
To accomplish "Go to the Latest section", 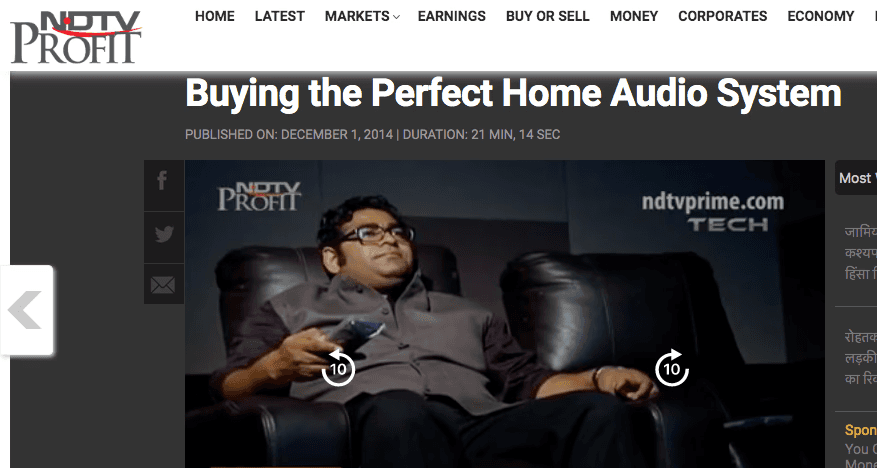I will coord(280,17).
